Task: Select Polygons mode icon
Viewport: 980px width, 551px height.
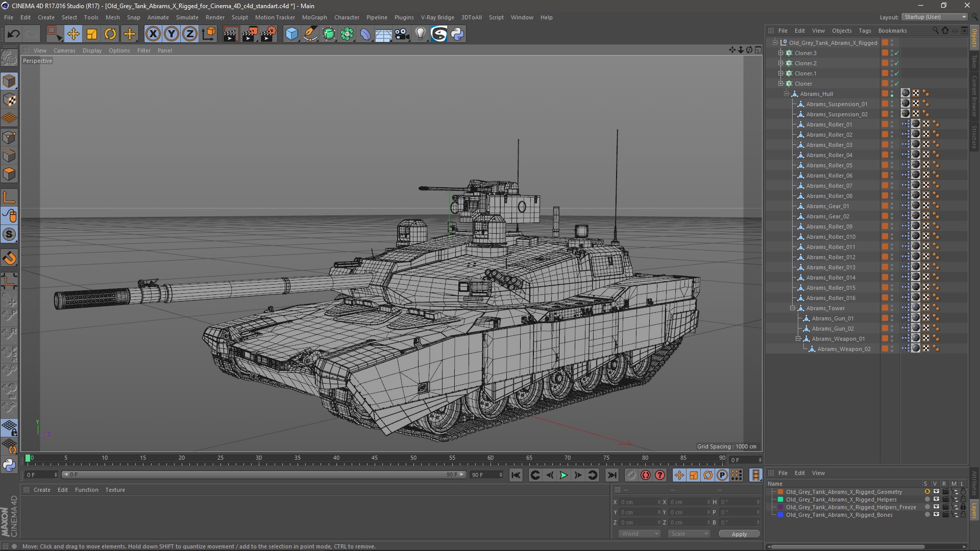Action: [9, 174]
